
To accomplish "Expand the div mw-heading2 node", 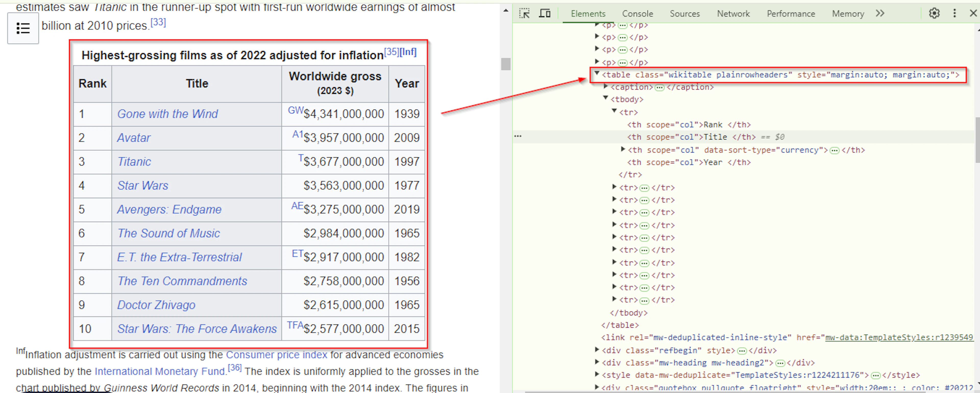I will coord(597,362).
